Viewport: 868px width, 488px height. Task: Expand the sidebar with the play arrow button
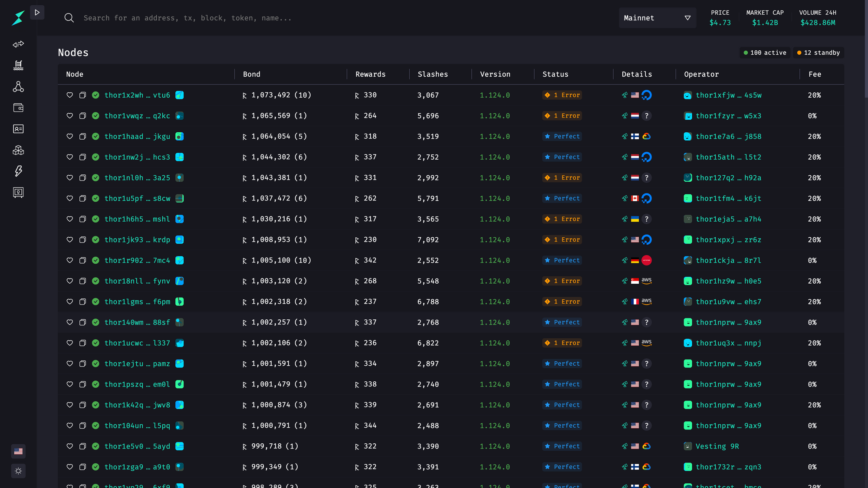pyautogui.click(x=37, y=13)
